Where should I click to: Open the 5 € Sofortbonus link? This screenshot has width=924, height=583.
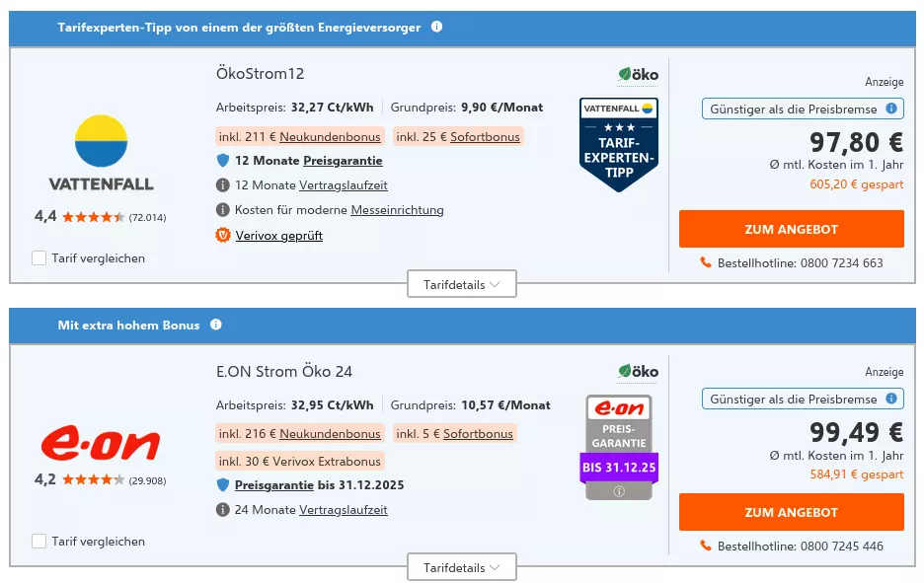click(x=478, y=433)
